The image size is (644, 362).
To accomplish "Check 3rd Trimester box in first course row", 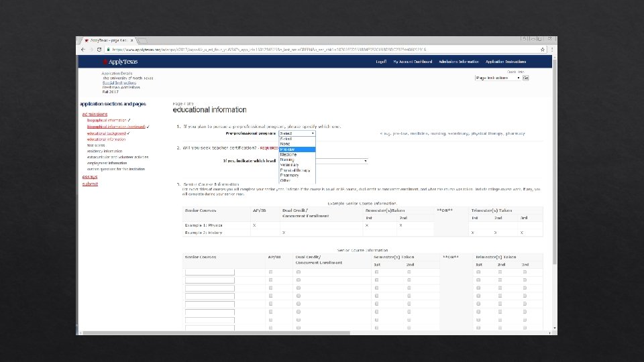I will pyautogui.click(x=525, y=272).
